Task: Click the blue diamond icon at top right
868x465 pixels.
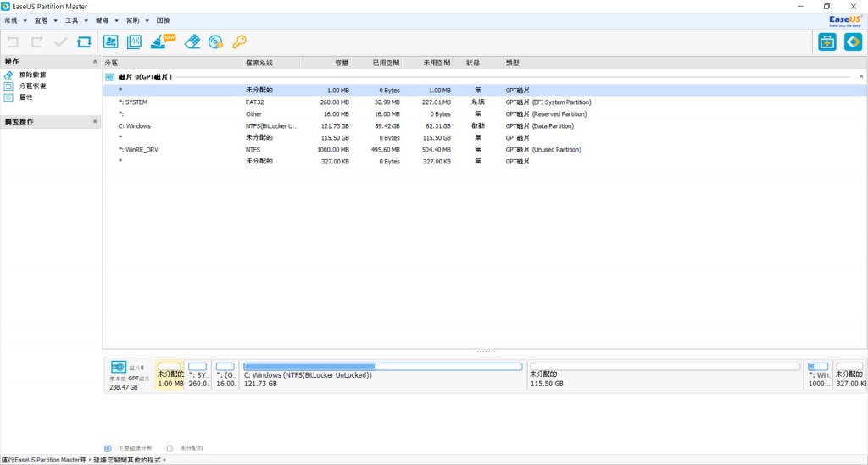Action: 853,42
